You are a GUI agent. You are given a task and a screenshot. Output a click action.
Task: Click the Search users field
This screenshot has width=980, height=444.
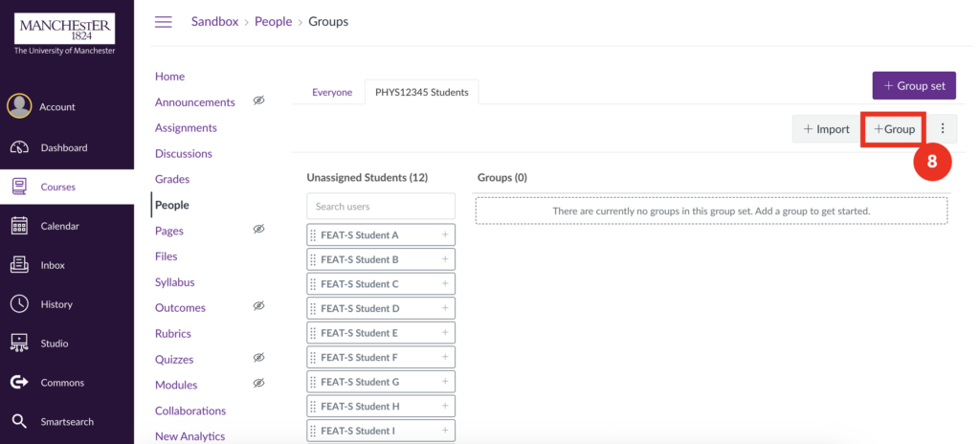pyautogui.click(x=381, y=207)
